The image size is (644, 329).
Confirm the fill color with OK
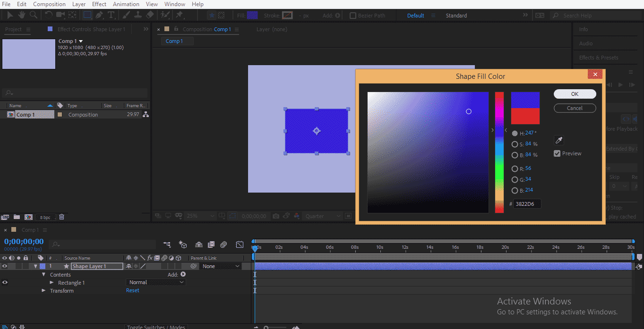tap(575, 93)
